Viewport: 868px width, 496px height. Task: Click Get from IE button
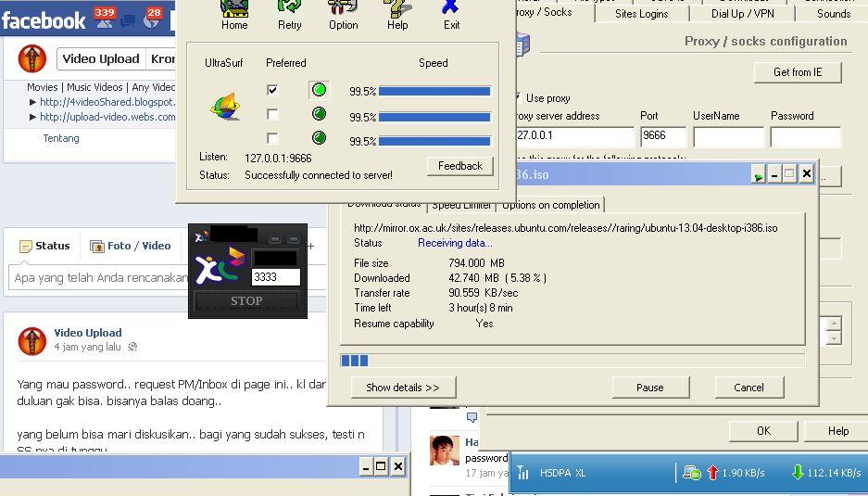point(798,72)
